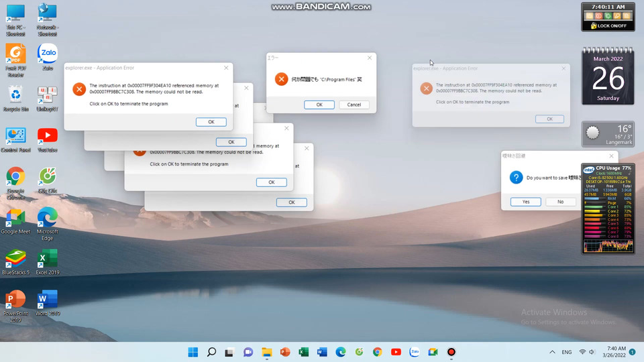Launch Excel 2019 desktop shortcut
This screenshot has height=362, width=644.
pos(47,262)
